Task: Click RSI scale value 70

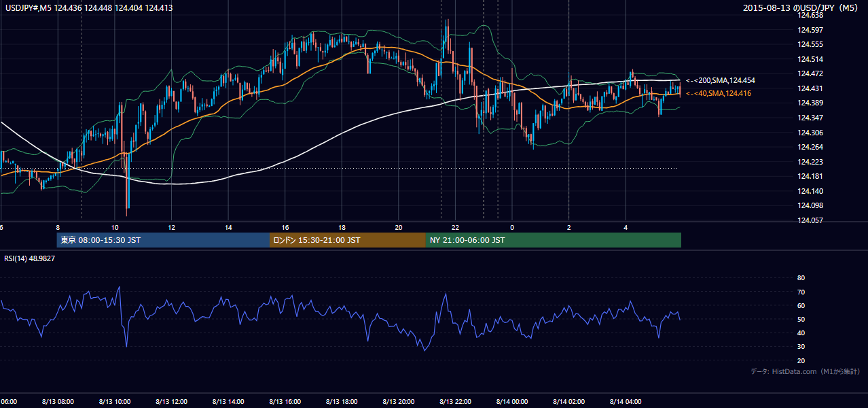Action: [x=801, y=292]
